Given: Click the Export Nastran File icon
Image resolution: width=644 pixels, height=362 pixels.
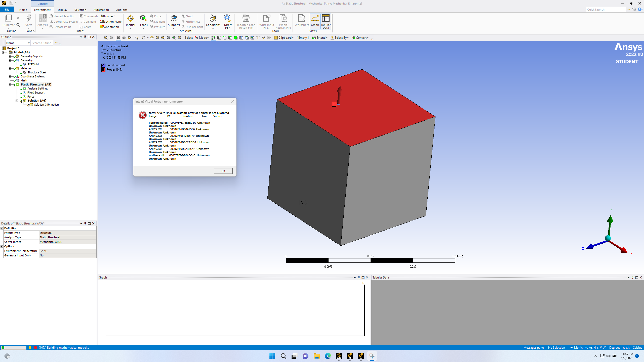Looking at the screenshot, I should 283,18.
